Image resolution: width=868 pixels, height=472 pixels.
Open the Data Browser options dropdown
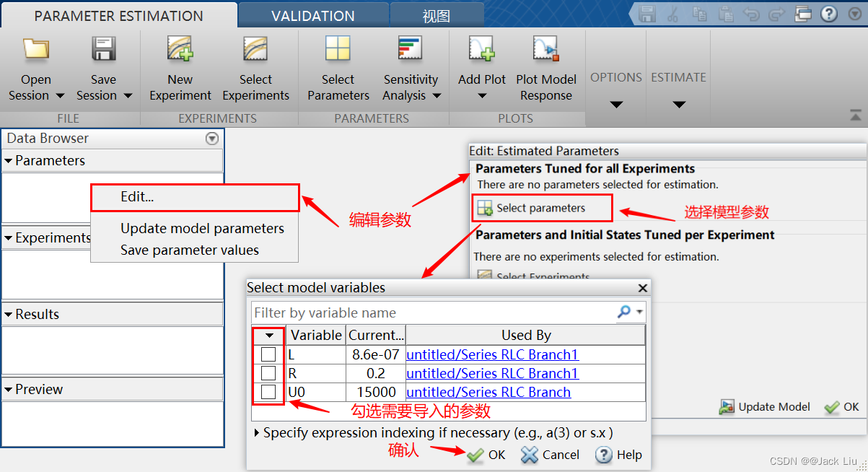211,139
